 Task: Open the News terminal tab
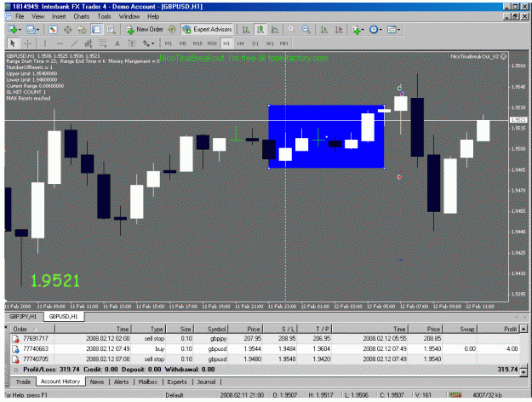[97, 382]
